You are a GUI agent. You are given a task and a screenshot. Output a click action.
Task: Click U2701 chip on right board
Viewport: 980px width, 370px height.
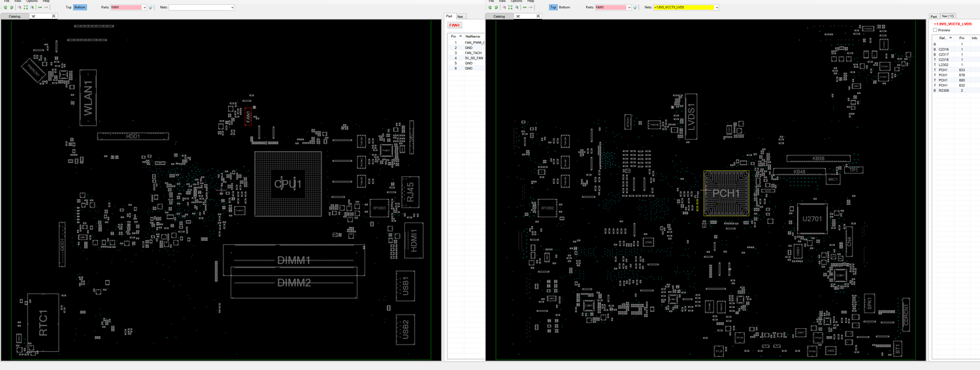(812, 219)
